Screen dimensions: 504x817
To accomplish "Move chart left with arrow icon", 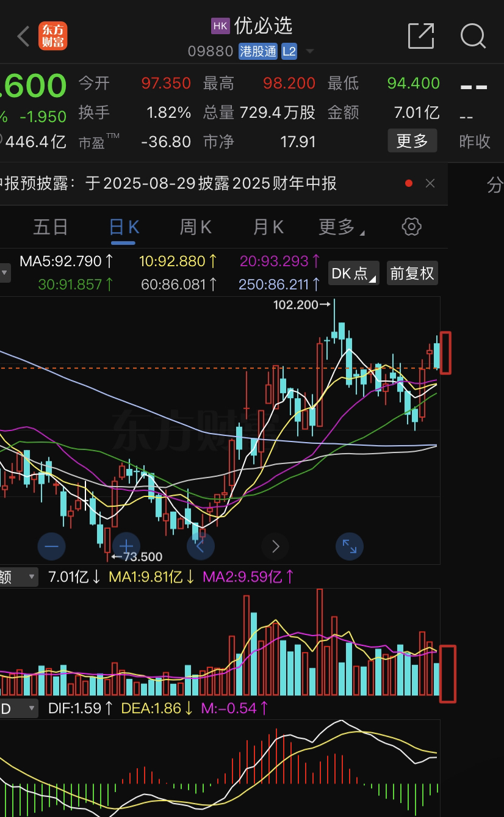I will click(201, 546).
